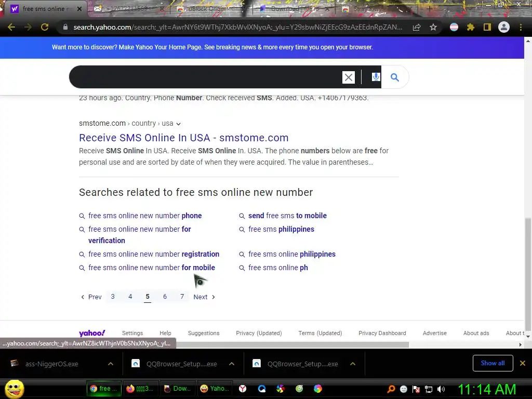Open Receive SMS Online In USA result

183,138
